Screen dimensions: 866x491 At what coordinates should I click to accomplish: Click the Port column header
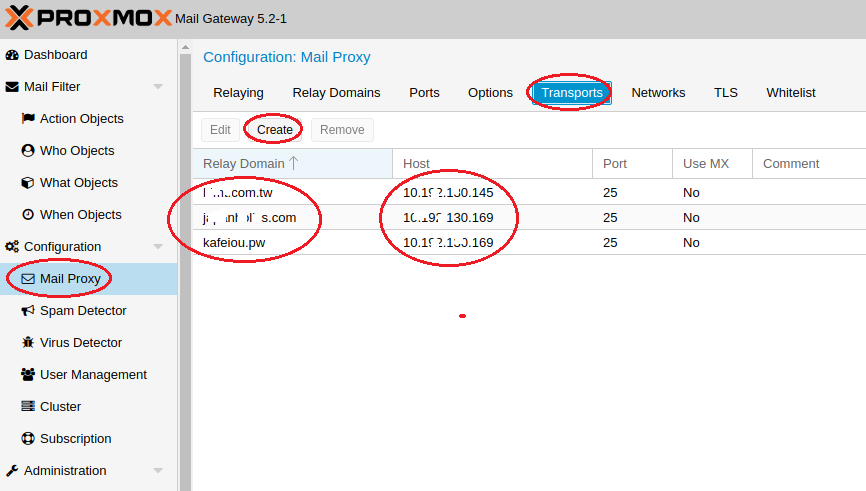(633, 163)
